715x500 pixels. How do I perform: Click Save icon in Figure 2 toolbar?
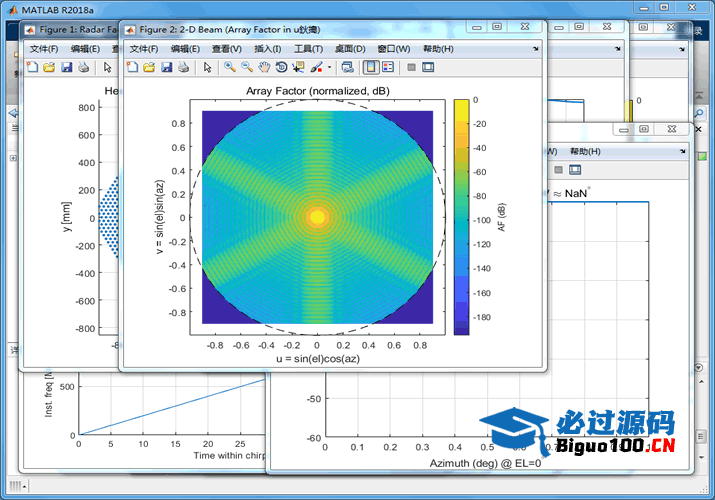(x=166, y=68)
